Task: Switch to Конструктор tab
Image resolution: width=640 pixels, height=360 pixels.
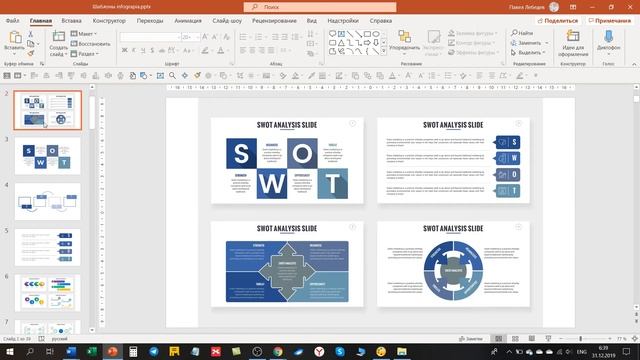Action: tap(109, 20)
